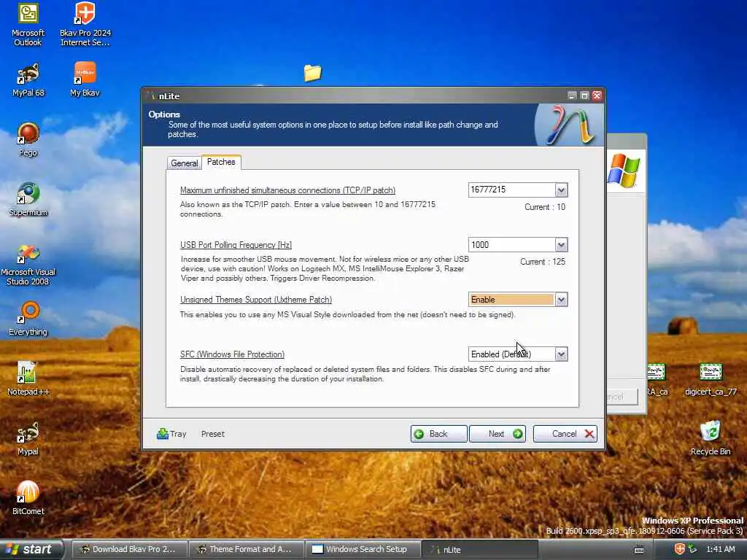Open the Microsoft Outlook desktop icon
This screenshot has width=747, height=560.
click(28, 24)
